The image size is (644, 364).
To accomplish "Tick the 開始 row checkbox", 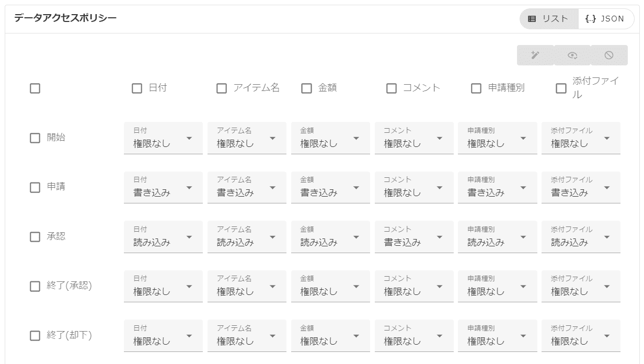I will [x=35, y=138].
